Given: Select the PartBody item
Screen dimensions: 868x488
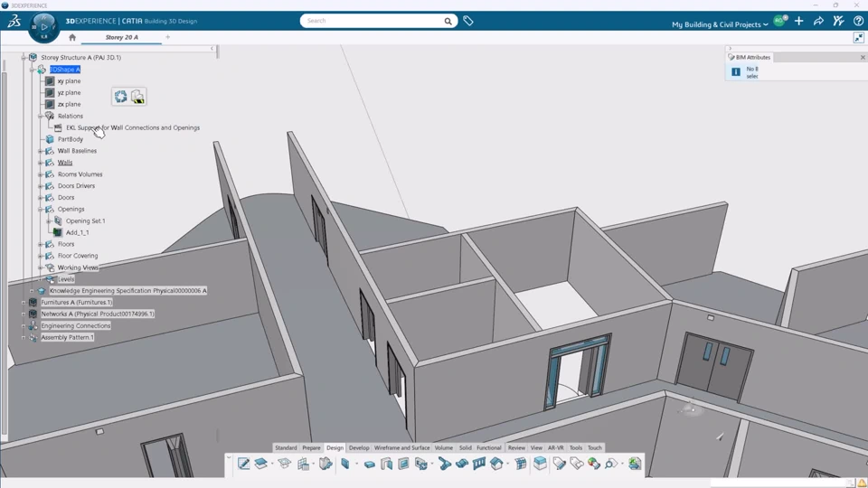Looking at the screenshot, I should 71,139.
